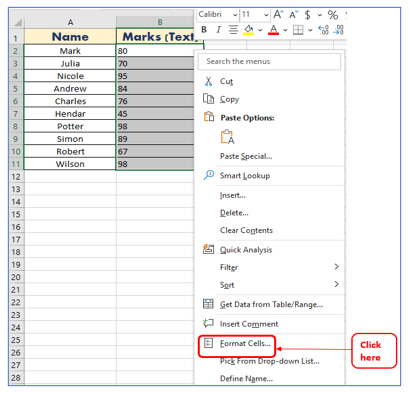The image size is (410, 393).
Task: Select the cell containing Charles
Action: (x=70, y=101)
